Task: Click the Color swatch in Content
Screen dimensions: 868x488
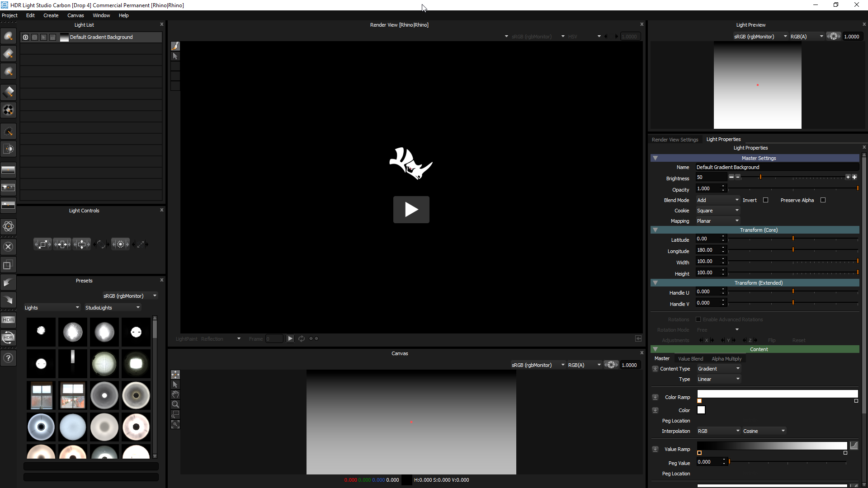Action: [x=701, y=410]
